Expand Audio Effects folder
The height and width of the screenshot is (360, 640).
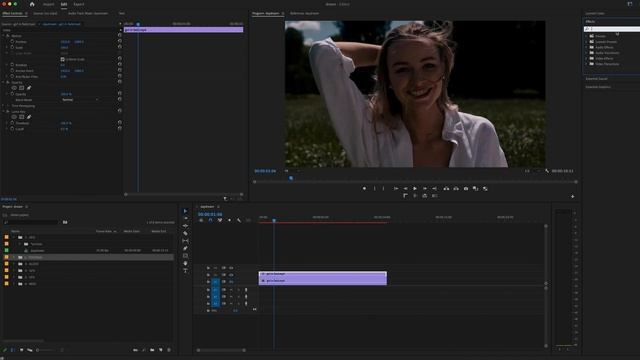[x=587, y=47]
